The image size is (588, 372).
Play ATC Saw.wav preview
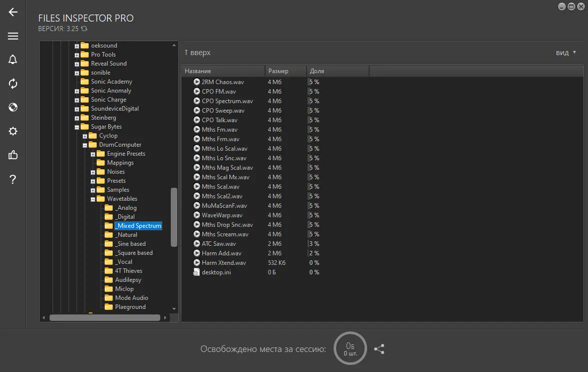point(196,244)
